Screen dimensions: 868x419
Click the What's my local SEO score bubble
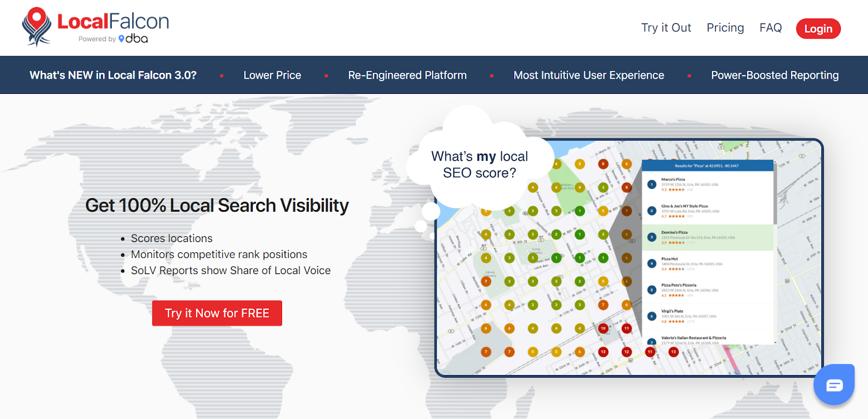tap(480, 164)
